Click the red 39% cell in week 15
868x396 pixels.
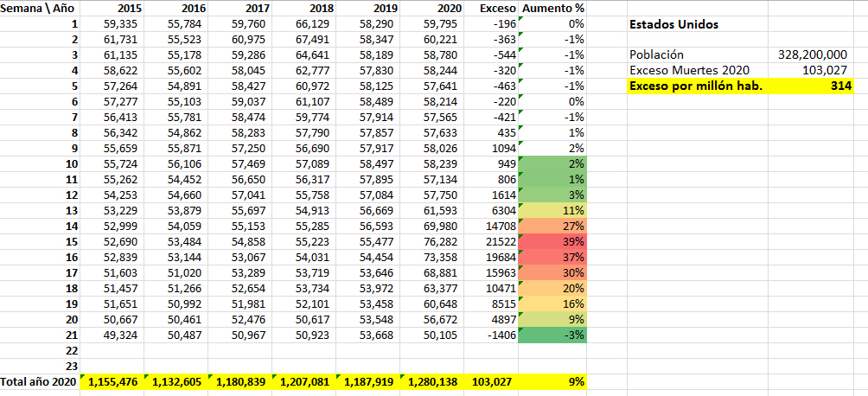pyautogui.click(x=552, y=241)
